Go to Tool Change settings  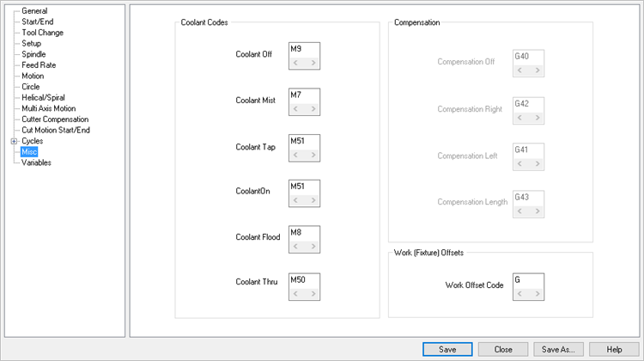[42, 33]
